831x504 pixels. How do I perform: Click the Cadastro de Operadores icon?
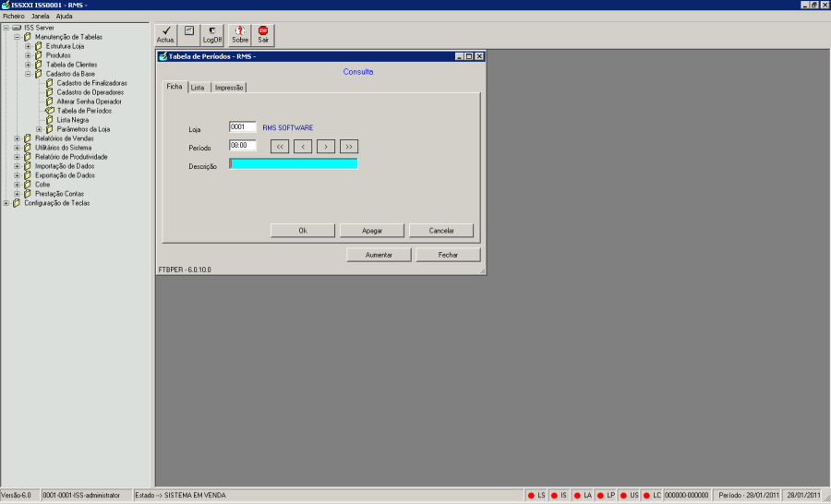(x=49, y=92)
